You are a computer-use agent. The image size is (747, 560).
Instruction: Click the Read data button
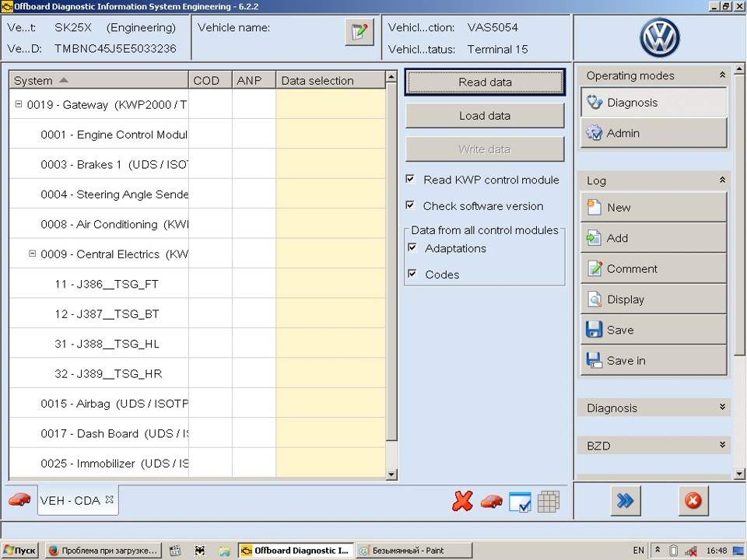(x=485, y=82)
